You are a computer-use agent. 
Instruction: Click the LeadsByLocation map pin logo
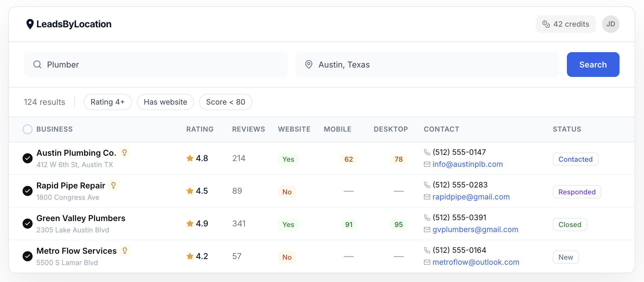point(30,24)
